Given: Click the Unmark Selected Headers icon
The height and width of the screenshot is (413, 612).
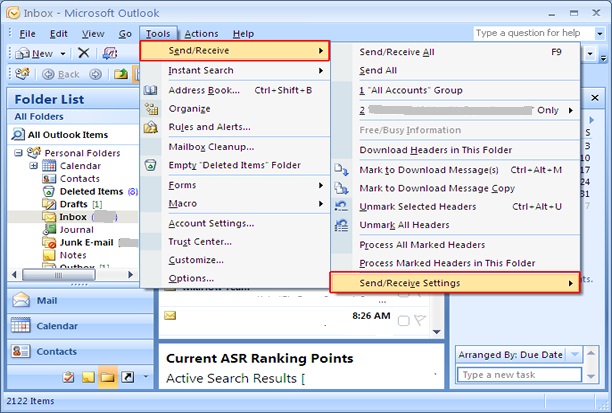Looking at the screenshot, I should click(x=341, y=206).
